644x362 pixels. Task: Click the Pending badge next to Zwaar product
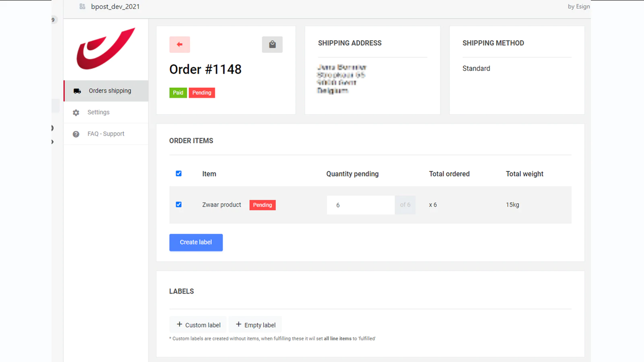[263, 205]
